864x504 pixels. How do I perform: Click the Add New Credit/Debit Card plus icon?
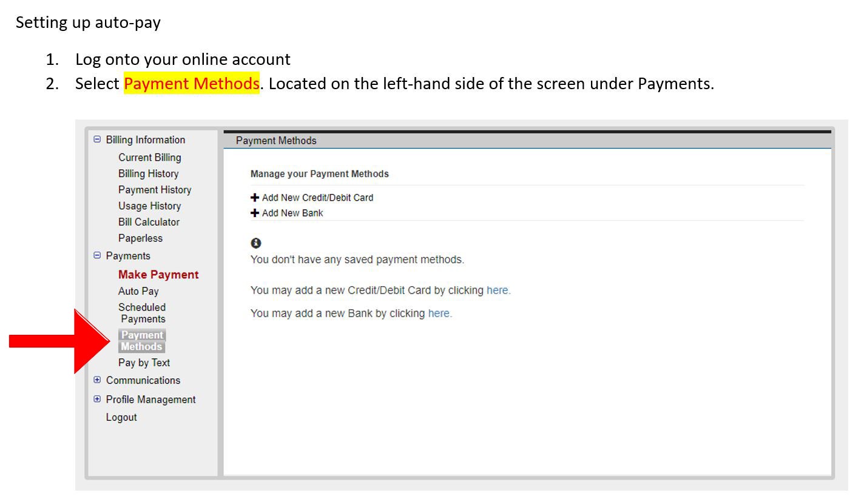pyautogui.click(x=255, y=197)
